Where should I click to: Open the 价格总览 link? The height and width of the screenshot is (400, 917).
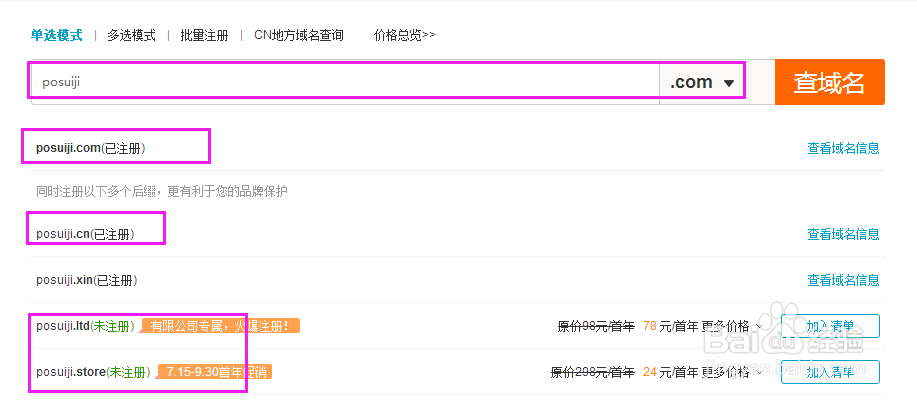point(404,35)
